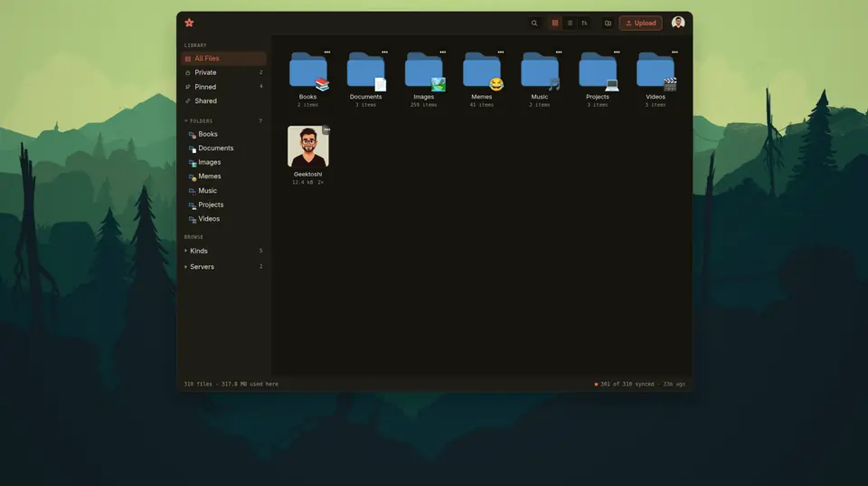Expand the Kinds browse group
This screenshot has height=486, width=868.
223,251
